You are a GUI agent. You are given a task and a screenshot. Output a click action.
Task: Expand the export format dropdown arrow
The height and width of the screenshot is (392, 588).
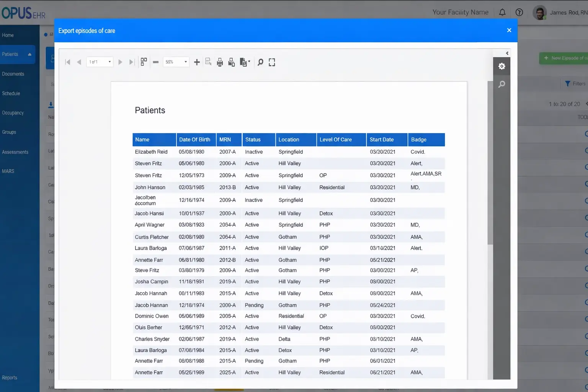click(248, 62)
